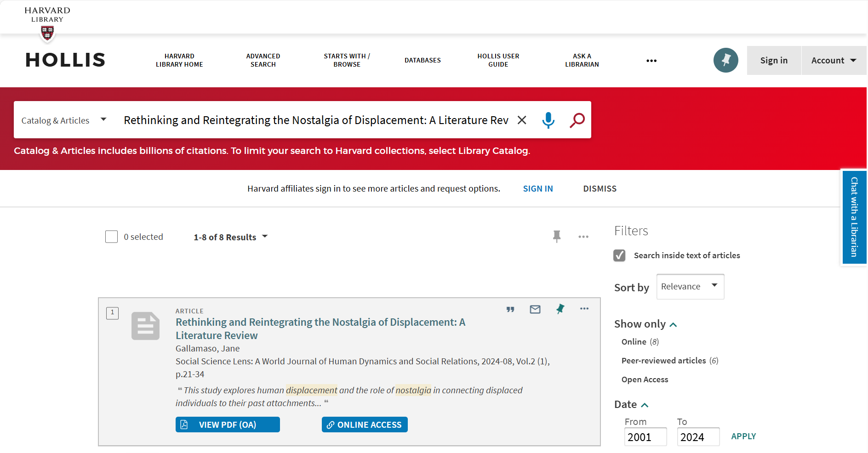This screenshot has height=453, width=868.
Task: Start voice search with microphone icon
Action: [x=548, y=120]
